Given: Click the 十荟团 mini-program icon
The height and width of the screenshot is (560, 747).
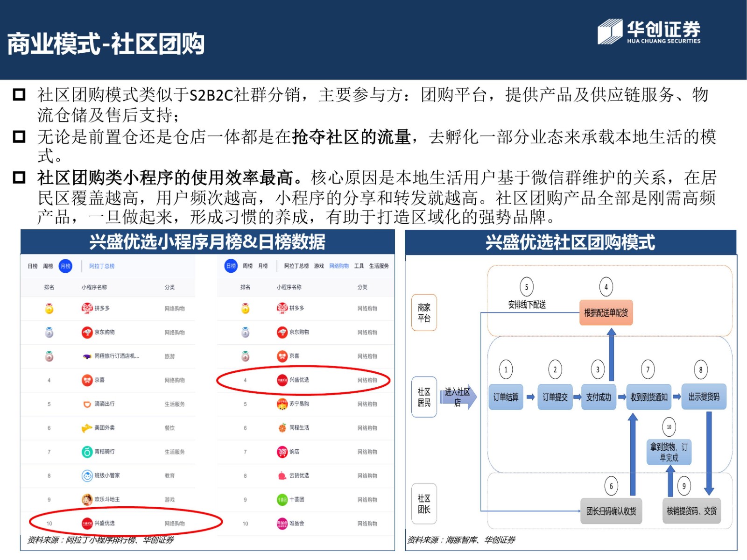Looking at the screenshot, I should [282, 499].
